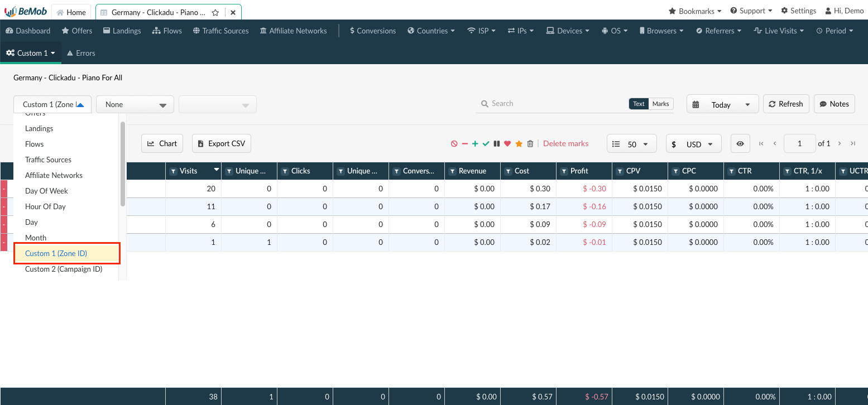Click the page number input field
The width and height of the screenshot is (868, 405).
799,144
